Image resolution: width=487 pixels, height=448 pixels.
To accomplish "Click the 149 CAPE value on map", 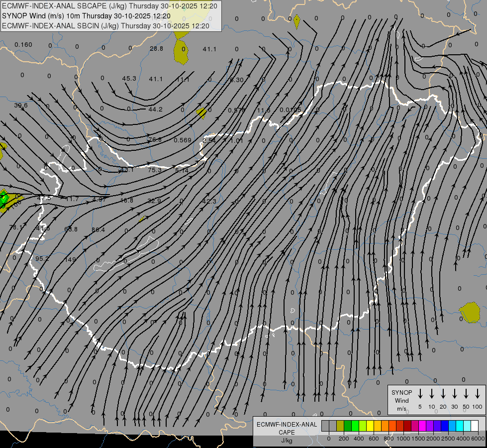I will pos(70,259).
